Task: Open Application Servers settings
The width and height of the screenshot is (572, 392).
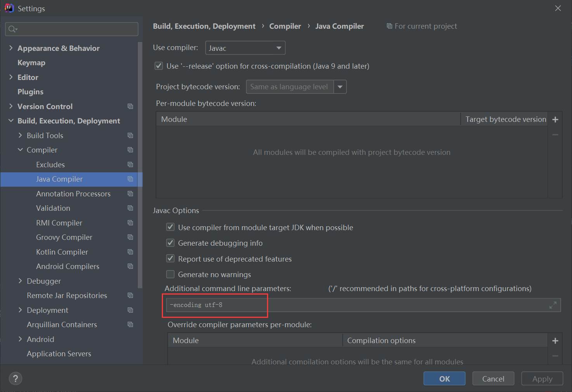Action: 59,354
